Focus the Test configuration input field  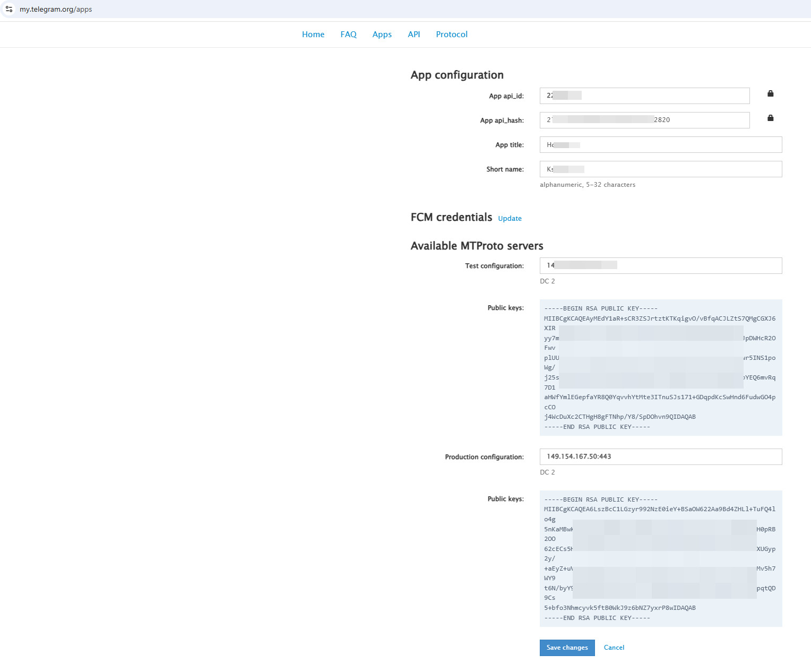(661, 265)
